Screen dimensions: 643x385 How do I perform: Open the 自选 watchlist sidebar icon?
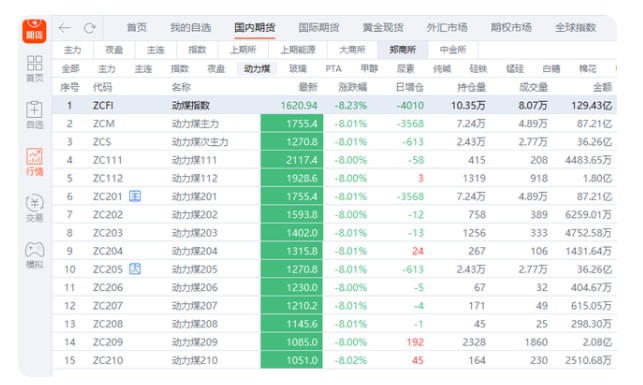point(34,115)
